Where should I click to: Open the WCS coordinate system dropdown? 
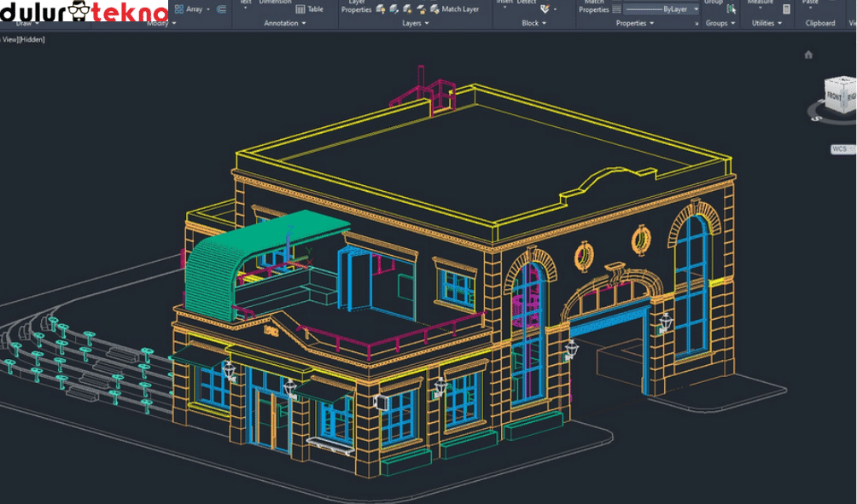coord(842,149)
